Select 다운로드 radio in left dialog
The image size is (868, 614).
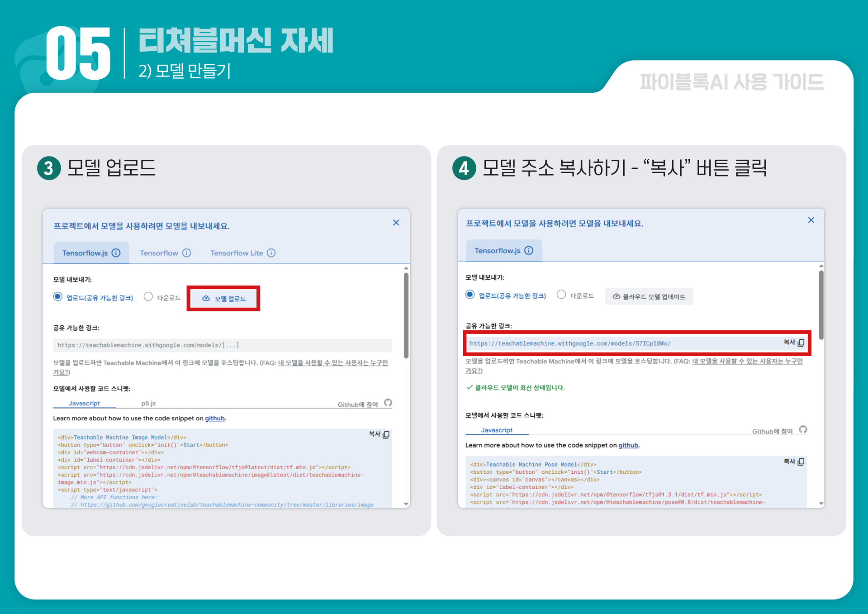tap(148, 297)
